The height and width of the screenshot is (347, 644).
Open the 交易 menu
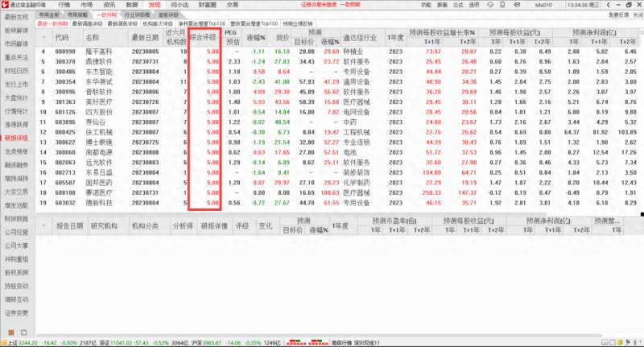[x=233, y=5]
